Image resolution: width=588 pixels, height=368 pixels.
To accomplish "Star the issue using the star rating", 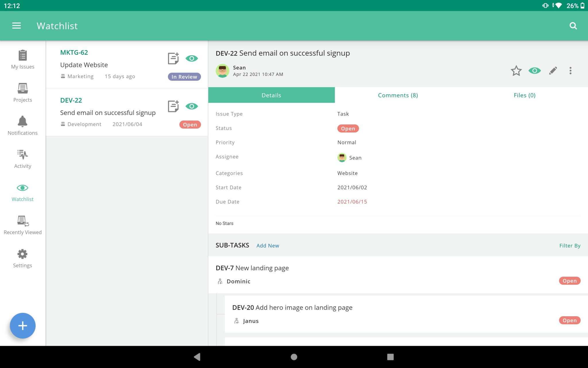I will coord(516,70).
